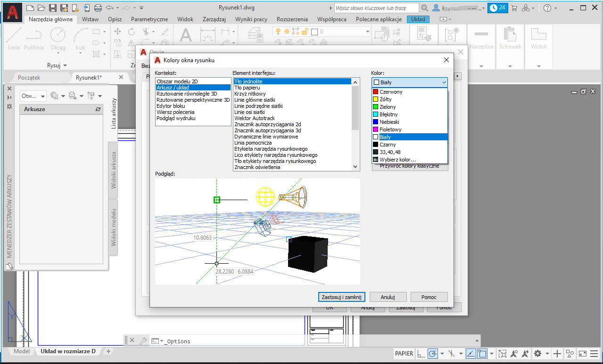Switch to the Parametryczne ribbon tab

point(149,19)
